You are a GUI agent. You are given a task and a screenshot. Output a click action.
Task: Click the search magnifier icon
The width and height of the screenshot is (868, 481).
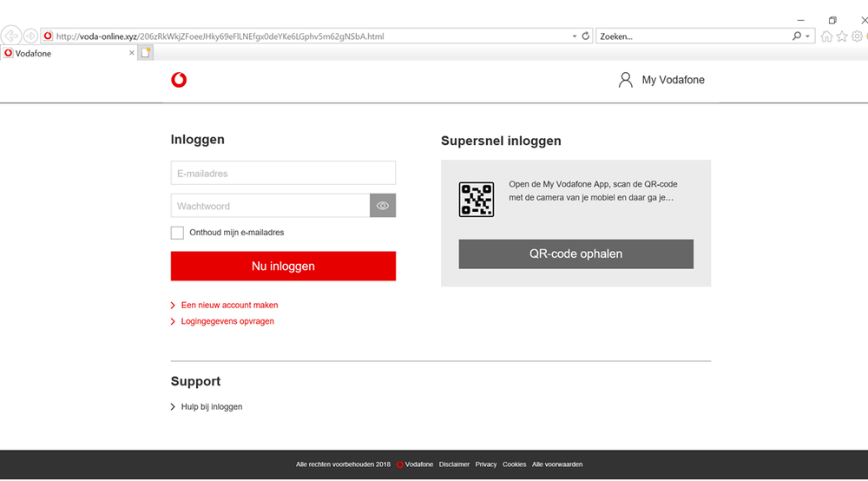pos(797,36)
